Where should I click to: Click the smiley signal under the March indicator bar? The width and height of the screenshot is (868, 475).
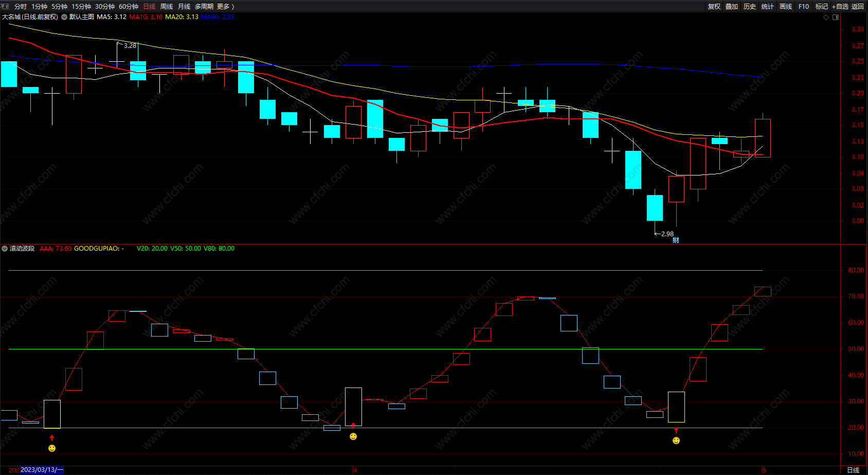pos(52,448)
